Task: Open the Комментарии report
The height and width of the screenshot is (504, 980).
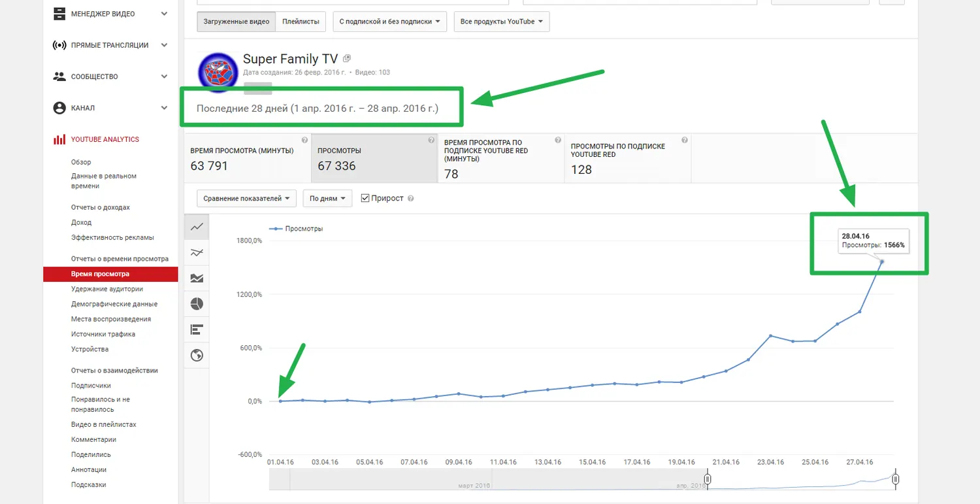Action: (93, 439)
